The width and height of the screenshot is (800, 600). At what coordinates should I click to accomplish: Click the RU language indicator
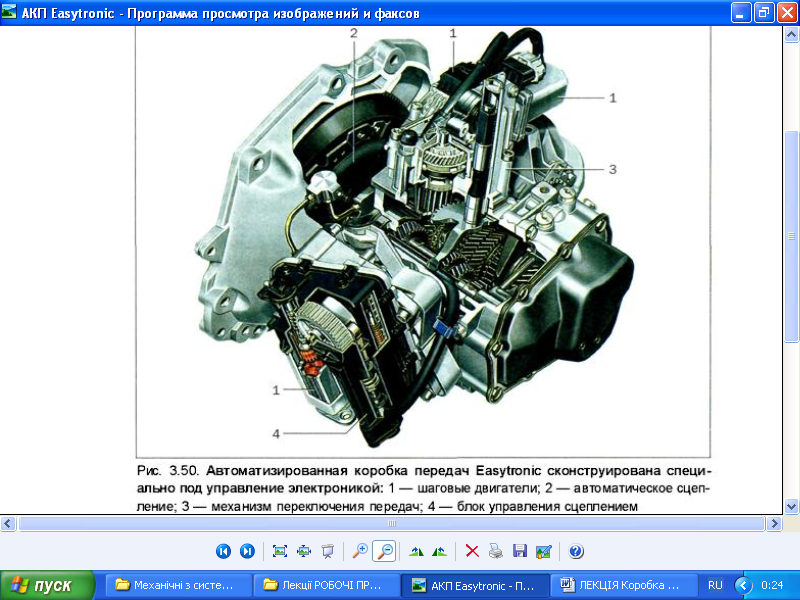point(715,585)
